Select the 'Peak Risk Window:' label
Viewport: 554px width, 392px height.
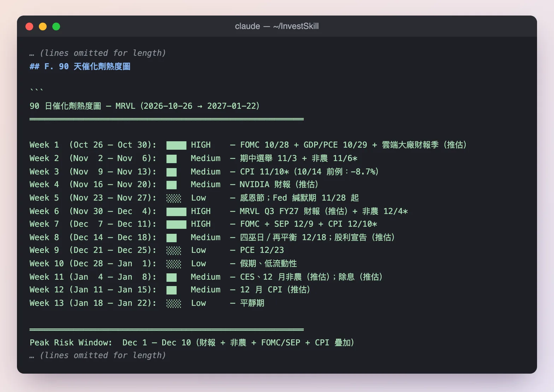[x=71, y=343]
